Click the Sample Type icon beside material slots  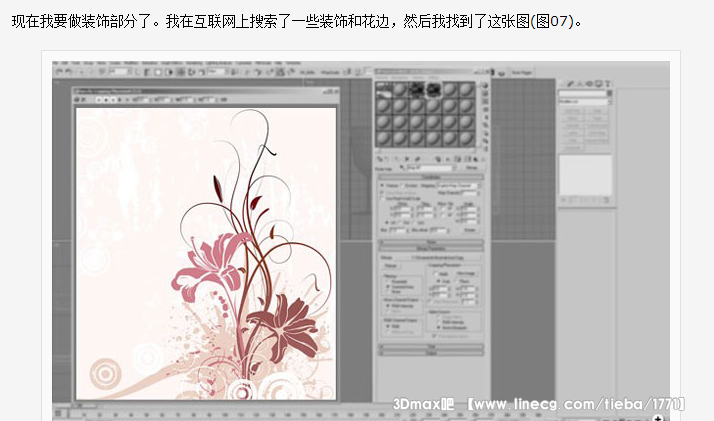[x=485, y=86]
